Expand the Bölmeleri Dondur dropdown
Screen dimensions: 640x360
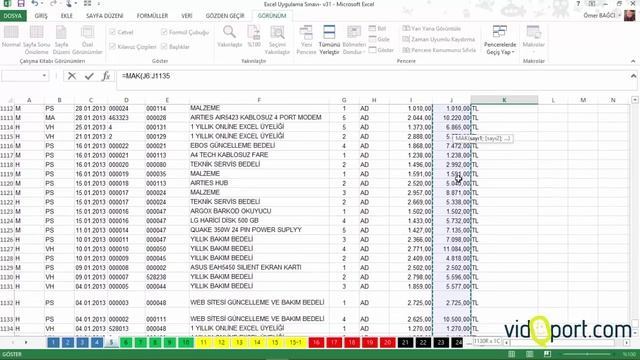coord(354,40)
